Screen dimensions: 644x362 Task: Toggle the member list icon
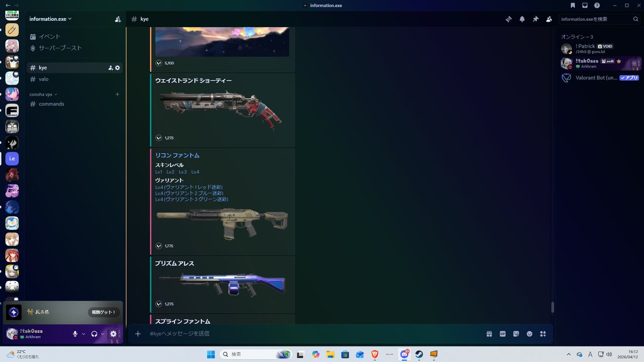click(x=549, y=19)
